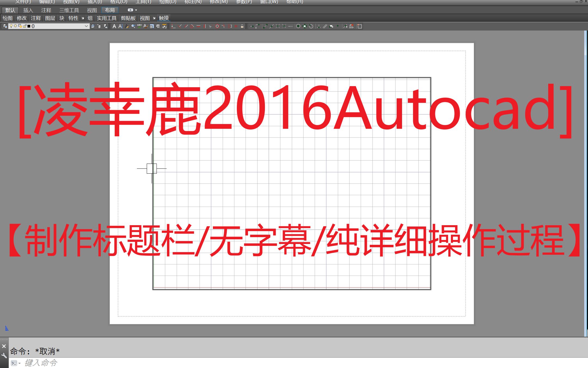Select the Midpoint object snap
The width and height of the screenshot is (588, 368).
click(272, 26)
